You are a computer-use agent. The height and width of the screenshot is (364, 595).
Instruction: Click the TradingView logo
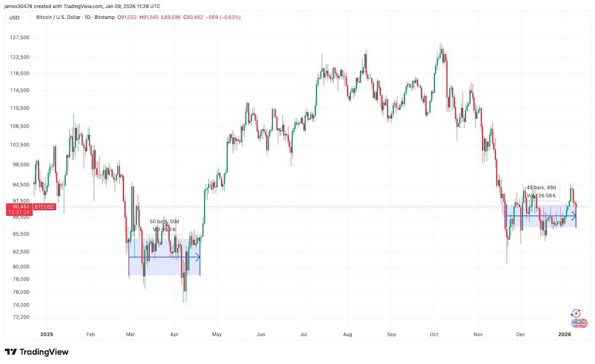point(37,352)
